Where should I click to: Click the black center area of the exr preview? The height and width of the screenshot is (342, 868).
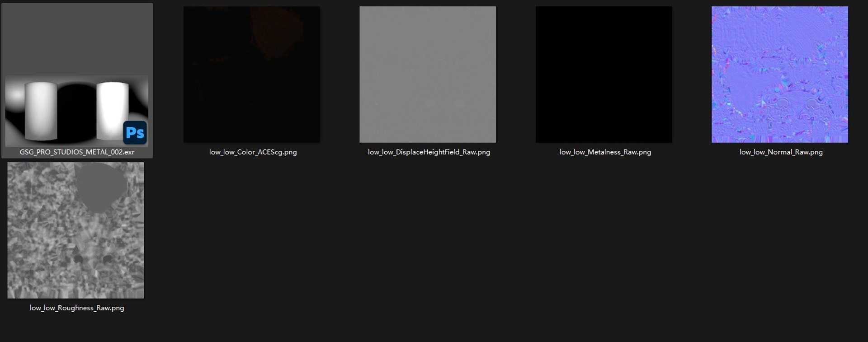77,111
